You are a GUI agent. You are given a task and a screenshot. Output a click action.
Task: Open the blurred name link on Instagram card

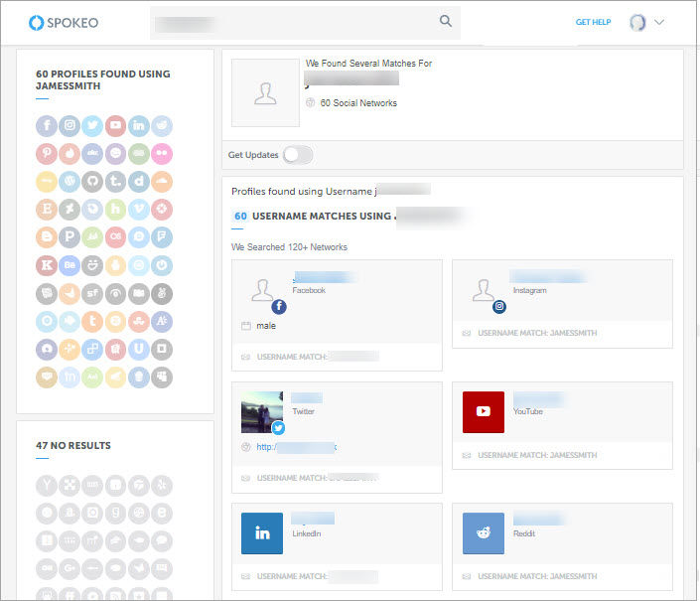pyautogui.click(x=549, y=276)
